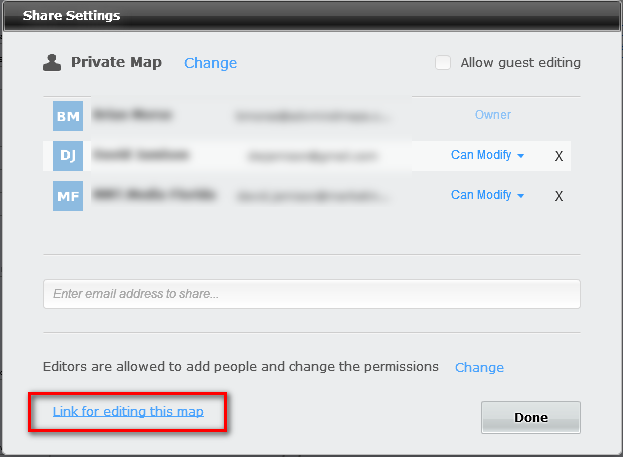Open Can Modify dropdown for DJ user
The image size is (623, 457).
point(488,155)
